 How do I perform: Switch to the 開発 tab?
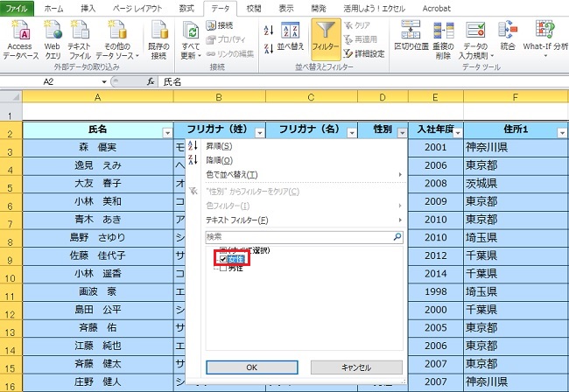pos(319,9)
